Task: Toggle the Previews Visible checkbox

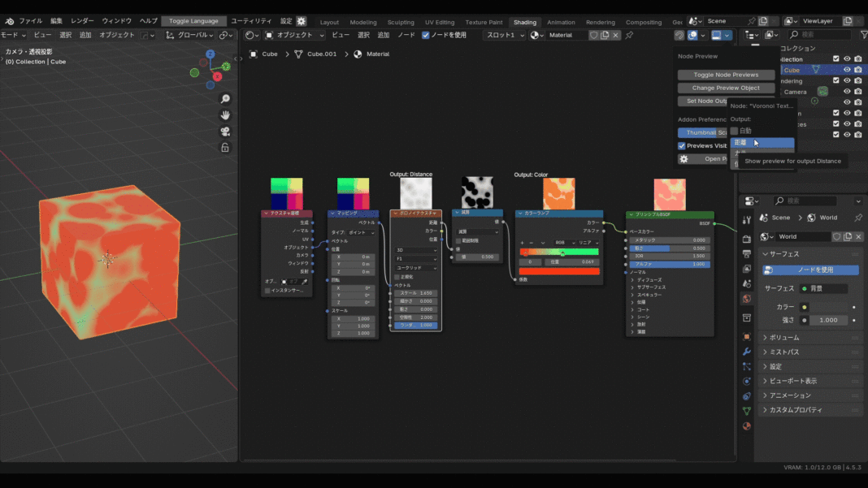Action: (684, 145)
